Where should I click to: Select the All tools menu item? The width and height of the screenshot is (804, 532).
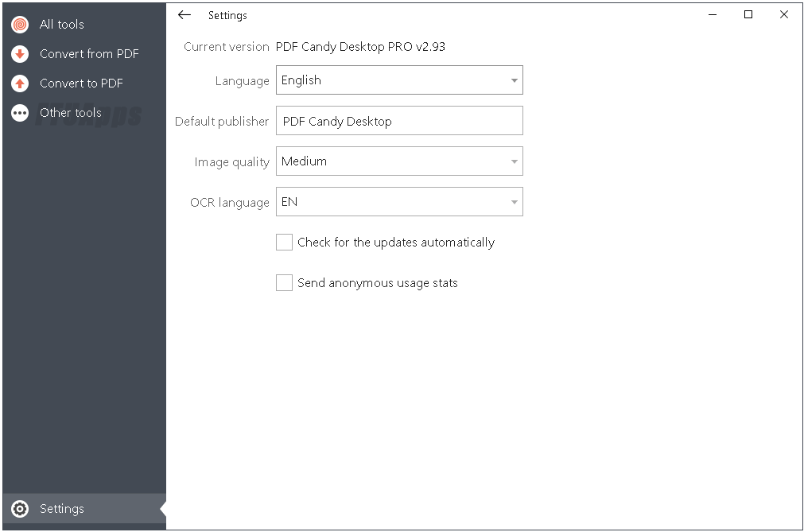click(x=62, y=25)
